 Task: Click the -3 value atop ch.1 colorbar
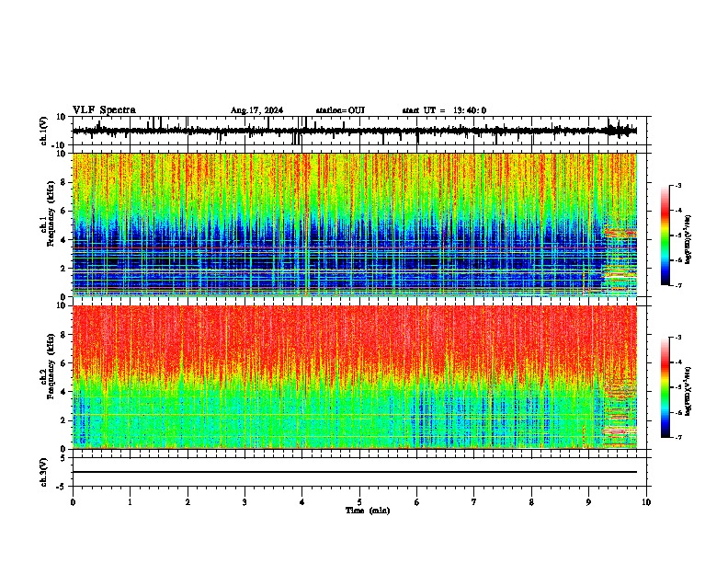click(x=677, y=186)
